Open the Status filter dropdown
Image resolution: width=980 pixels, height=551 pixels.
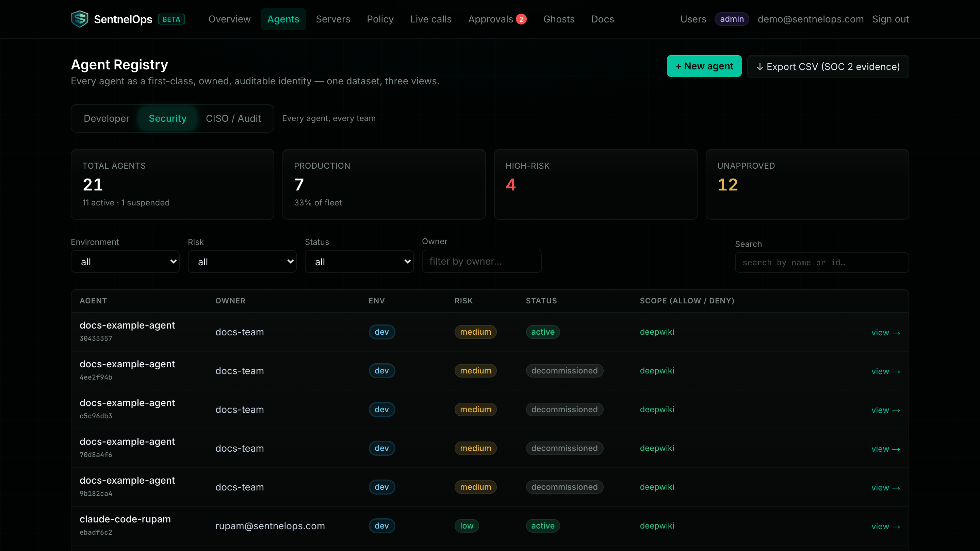(359, 262)
